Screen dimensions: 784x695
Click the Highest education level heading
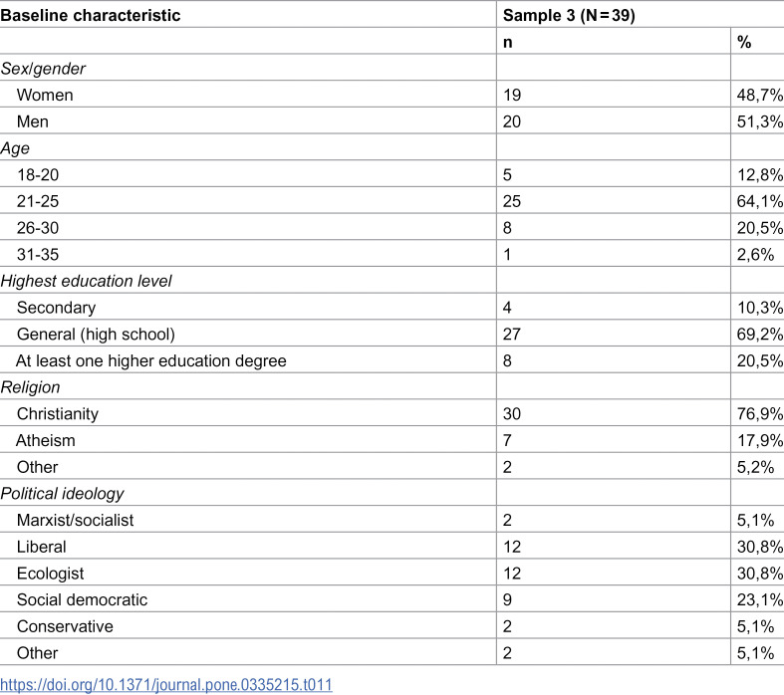(86, 281)
